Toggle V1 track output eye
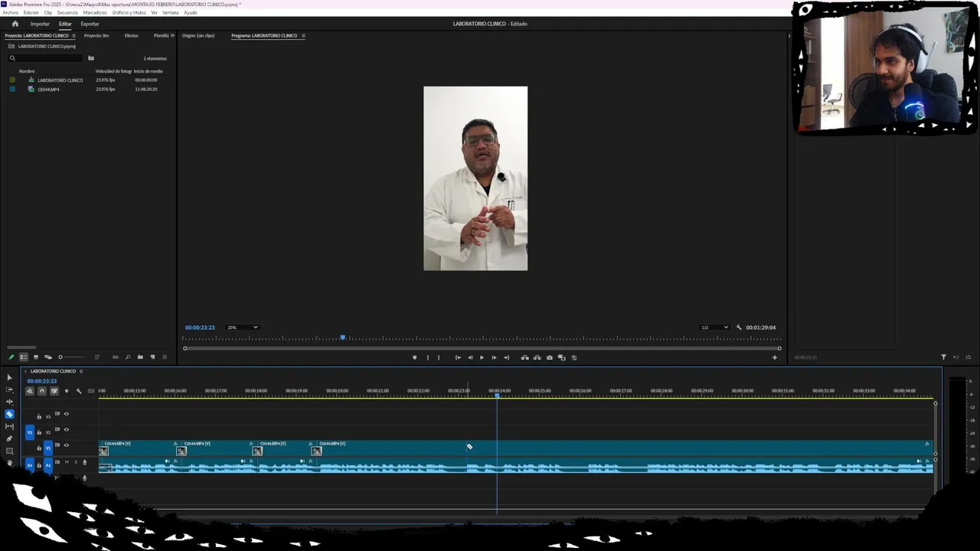980x551 pixels. (x=66, y=445)
